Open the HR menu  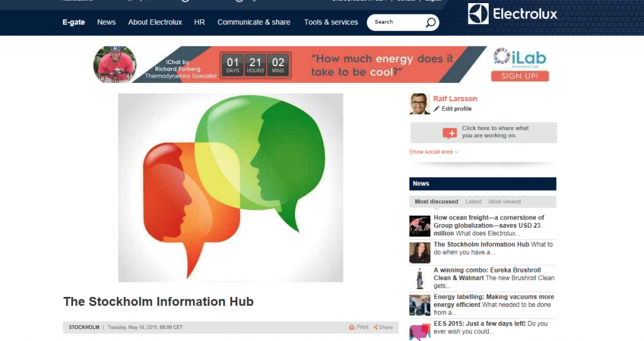point(199,22)
